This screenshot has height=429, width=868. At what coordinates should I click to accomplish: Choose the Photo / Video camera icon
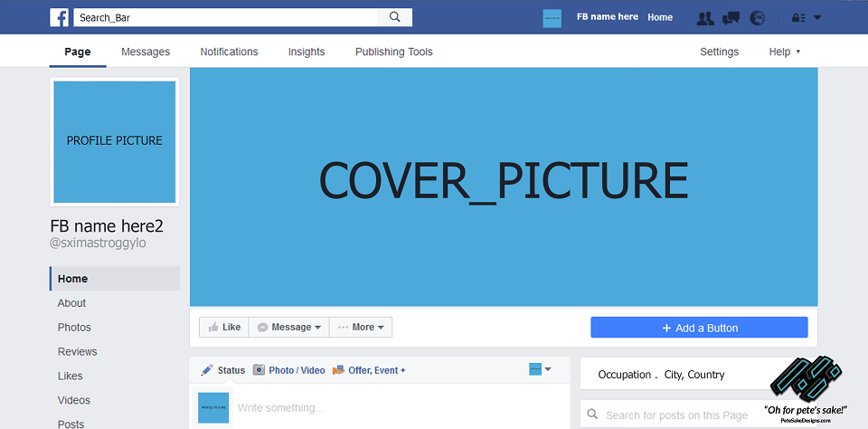click(259, 369)
